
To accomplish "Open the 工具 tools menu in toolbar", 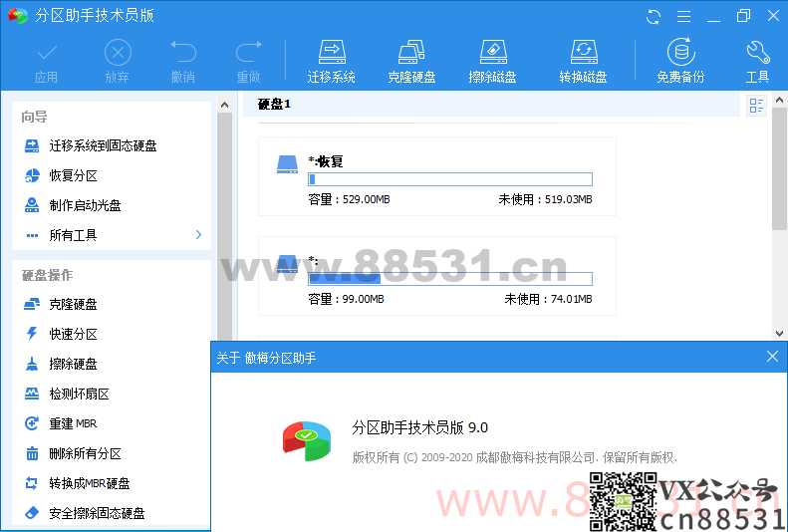I will coord(758,62).
